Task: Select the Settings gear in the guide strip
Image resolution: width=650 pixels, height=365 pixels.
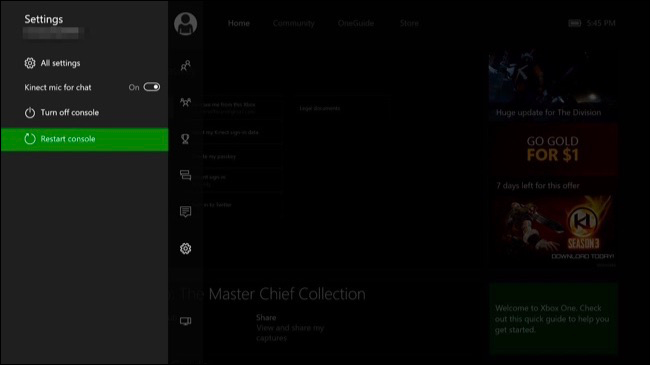Action: 185,248
